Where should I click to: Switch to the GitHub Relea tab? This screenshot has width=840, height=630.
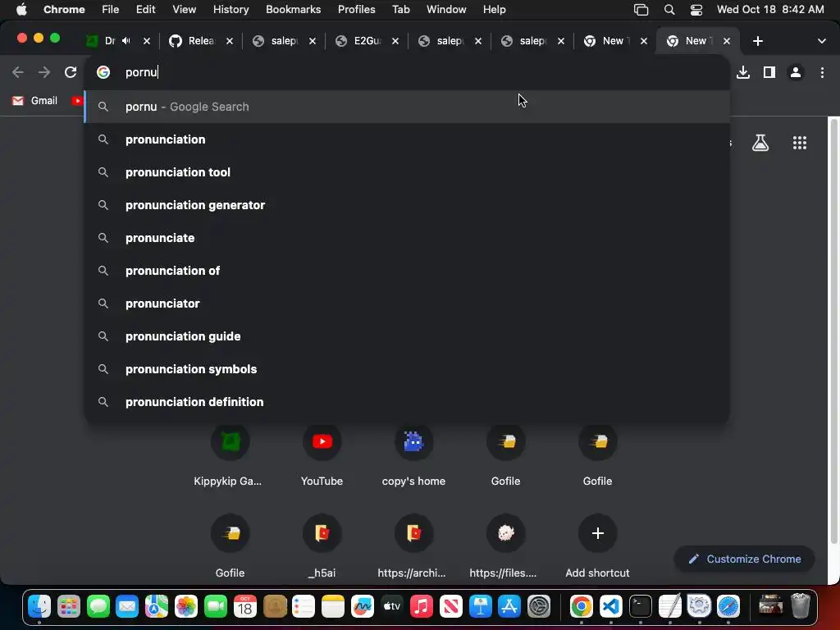[x=200, y=41]
